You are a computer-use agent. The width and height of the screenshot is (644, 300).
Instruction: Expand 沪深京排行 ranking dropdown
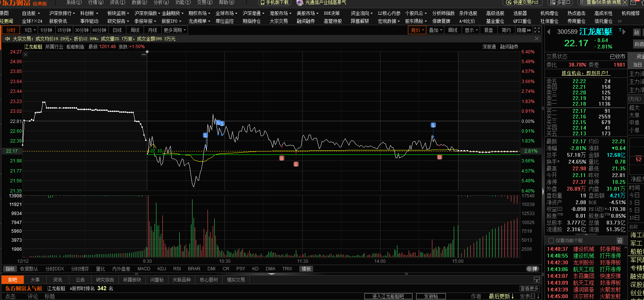[62, 13]
